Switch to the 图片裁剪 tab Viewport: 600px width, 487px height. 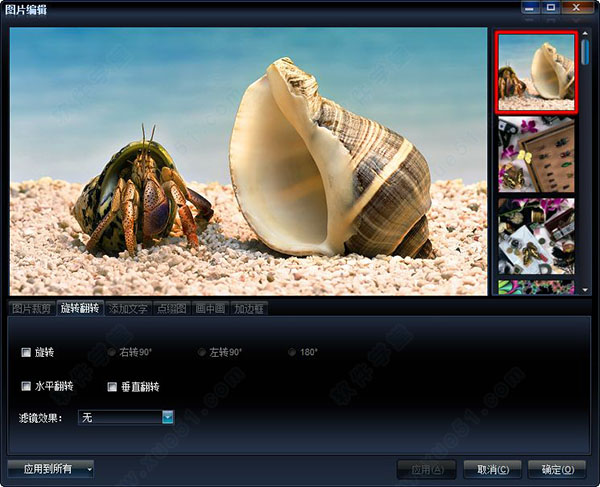(31, 309)
